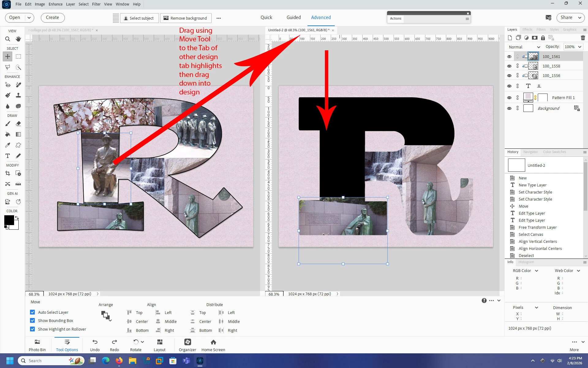Select the Zoom tool

pos(8,39)
